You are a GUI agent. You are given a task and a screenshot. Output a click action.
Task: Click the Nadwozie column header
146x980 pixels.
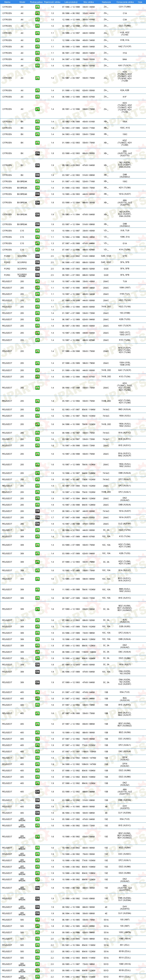point(106,2)
